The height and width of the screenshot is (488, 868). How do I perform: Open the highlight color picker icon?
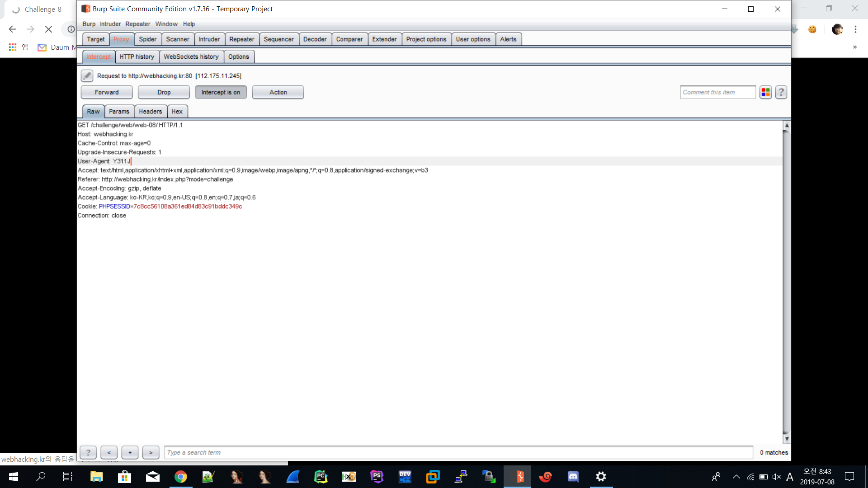pos(765,92)
